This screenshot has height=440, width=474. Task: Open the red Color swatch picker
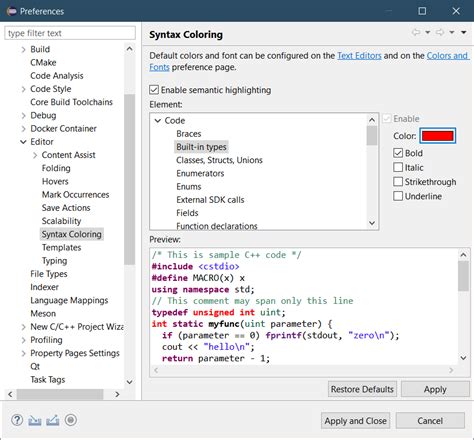tap(437, 136)
